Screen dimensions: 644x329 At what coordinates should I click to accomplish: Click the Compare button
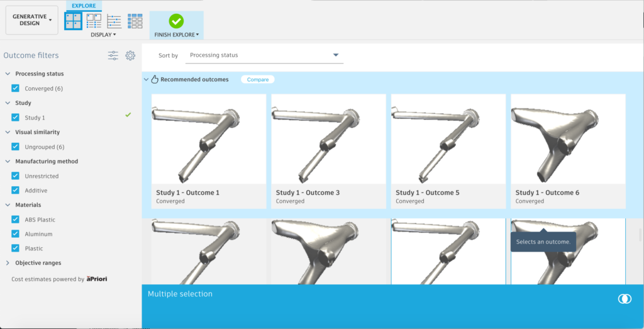point(257,80)
